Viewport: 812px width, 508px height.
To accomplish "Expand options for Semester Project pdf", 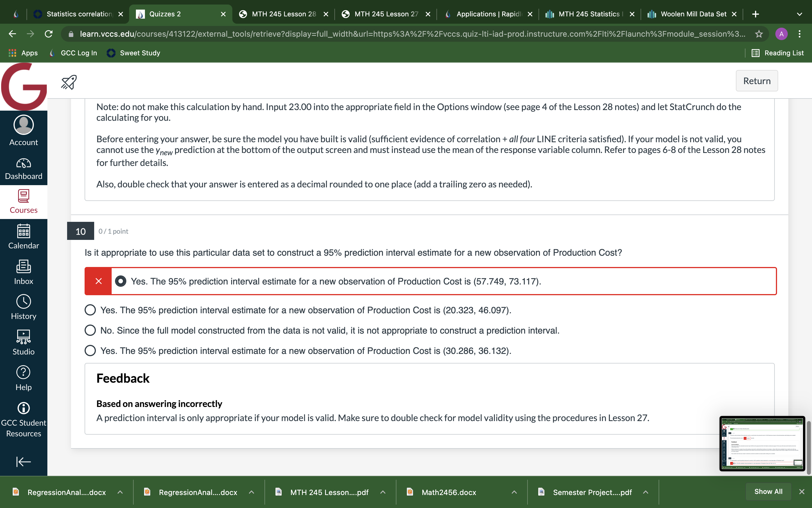I will pos(646,492).
